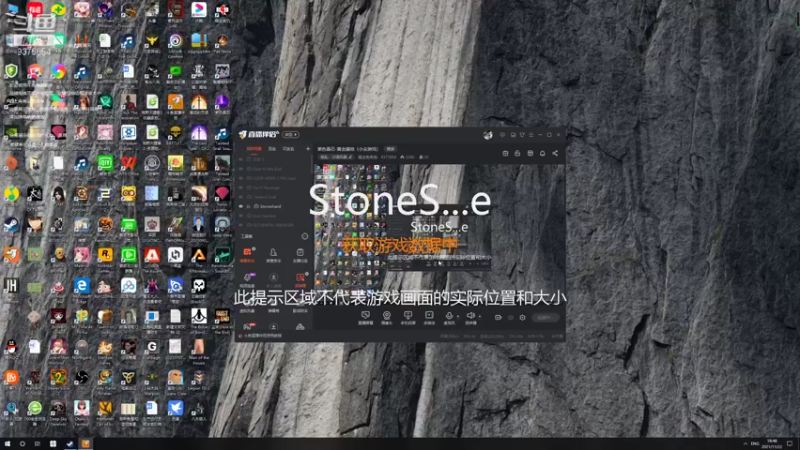
Task: Open the green iQIYI desktop icon
Action: (x=105, y=163)
